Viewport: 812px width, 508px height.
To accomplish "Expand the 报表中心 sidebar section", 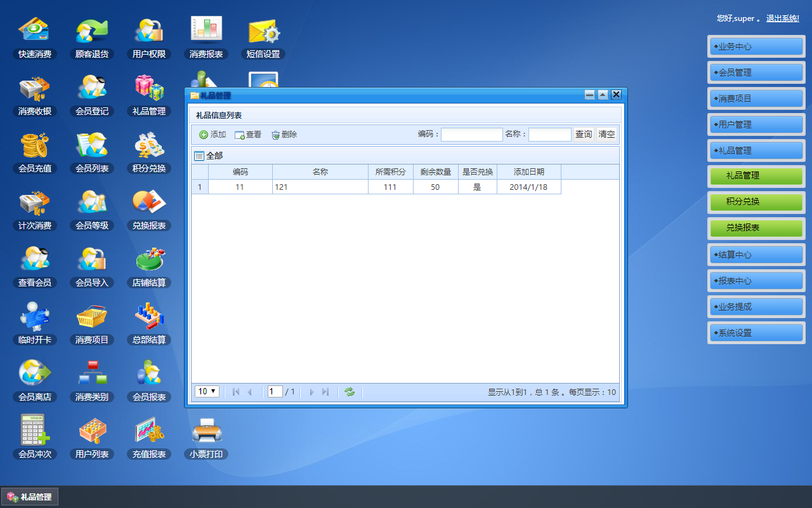I will point(756,281).
